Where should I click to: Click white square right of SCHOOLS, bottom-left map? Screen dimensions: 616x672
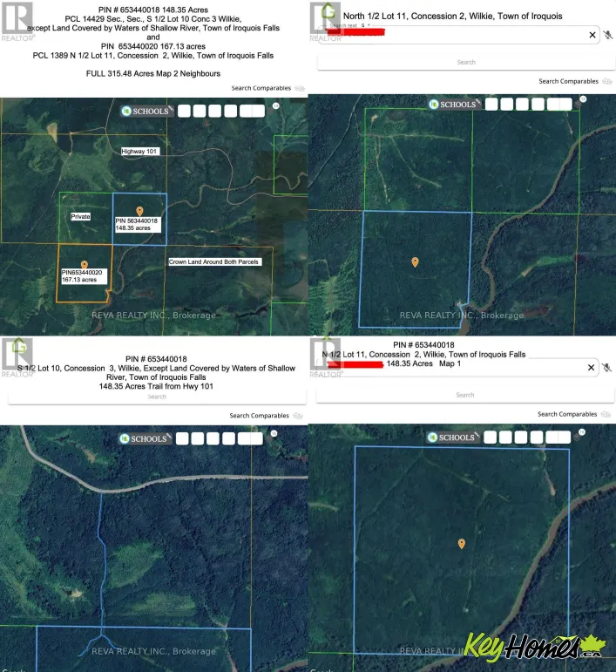(x=182, y=438)
